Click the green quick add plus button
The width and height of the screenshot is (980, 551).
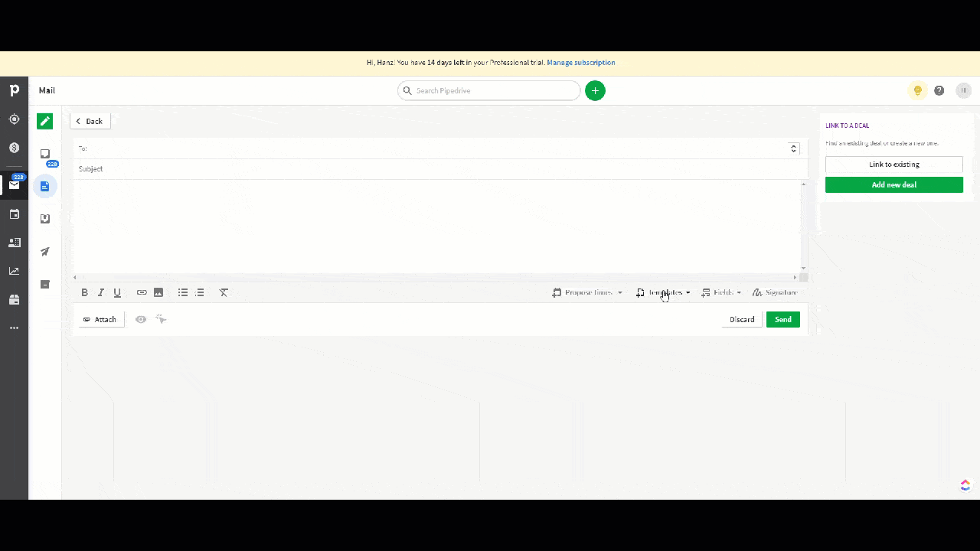pyautogui.click(x=595, y=90)
